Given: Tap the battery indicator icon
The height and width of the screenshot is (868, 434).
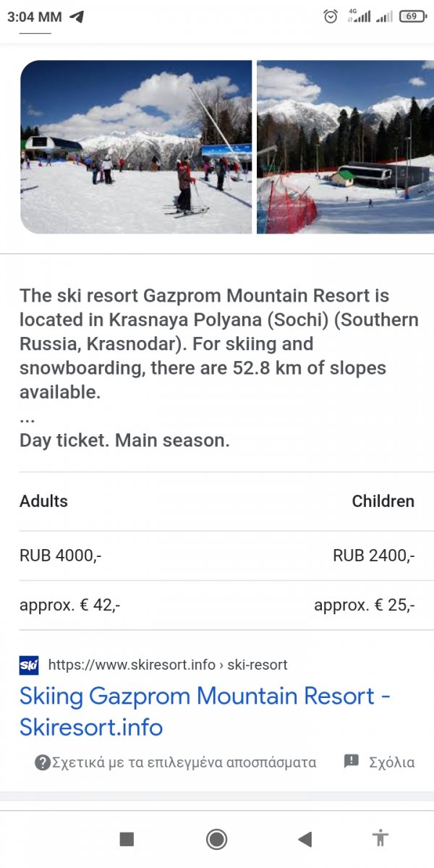Looking at the screenshot, I should [x=412, y=17].
